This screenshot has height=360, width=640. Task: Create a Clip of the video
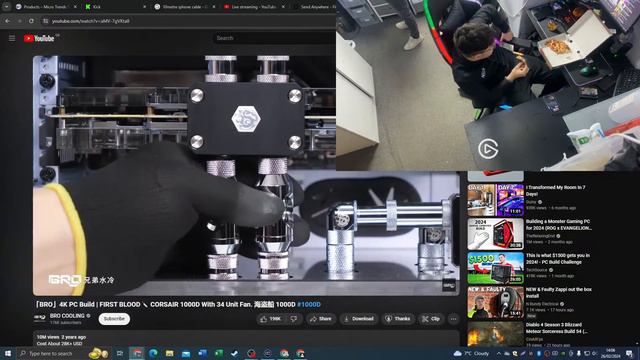coord(431,319)
